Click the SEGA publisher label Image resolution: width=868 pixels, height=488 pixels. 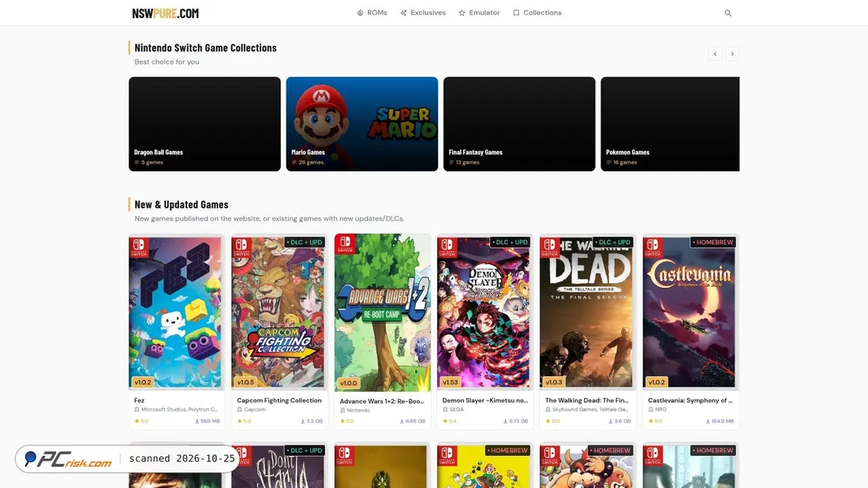point(457,409)
